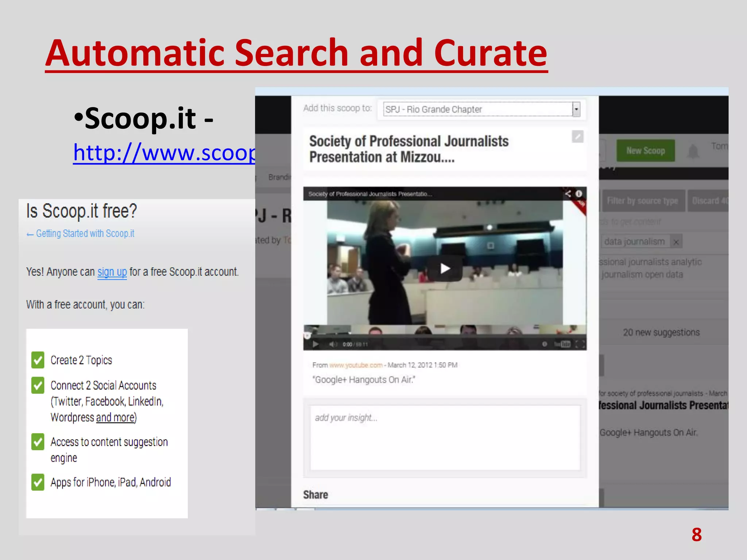Viewport: 747px width, 560px height.
Task: Remove the 'data journalism' keyword tag
Action: [x=676, y=242]
